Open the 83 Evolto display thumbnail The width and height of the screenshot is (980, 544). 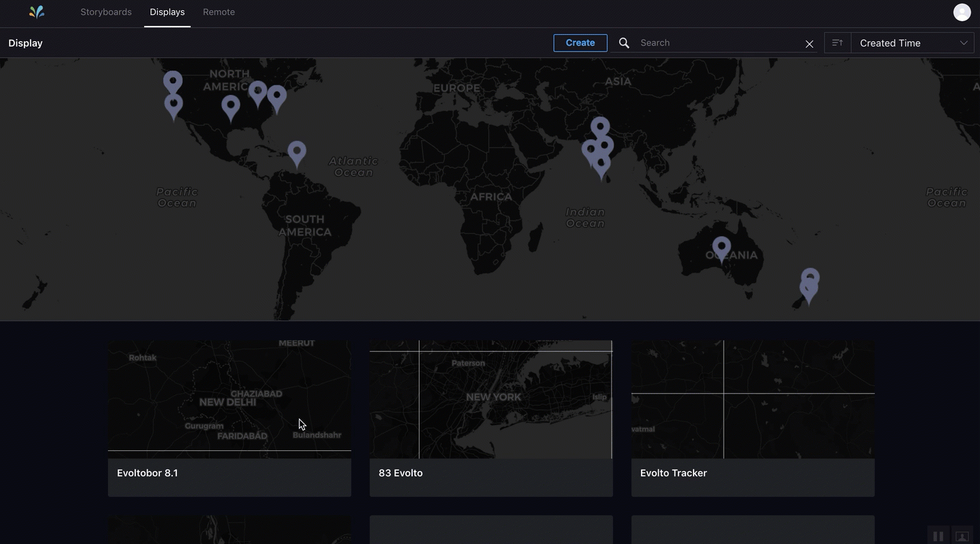[x=491, y=400]
